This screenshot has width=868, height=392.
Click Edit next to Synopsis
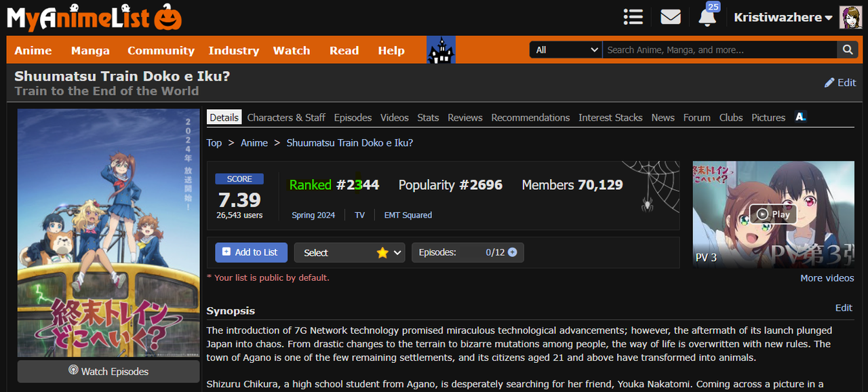pos(844,307)
